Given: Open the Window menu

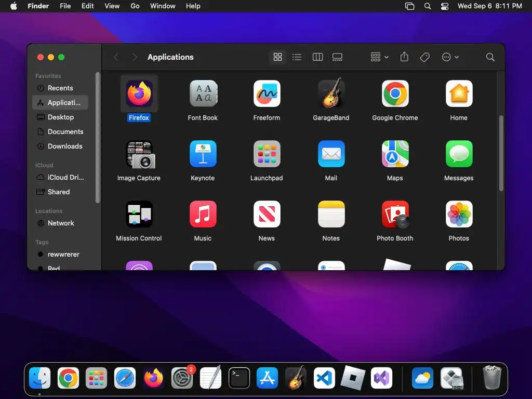Looking at the screenshot, I should tap(163, 6).
